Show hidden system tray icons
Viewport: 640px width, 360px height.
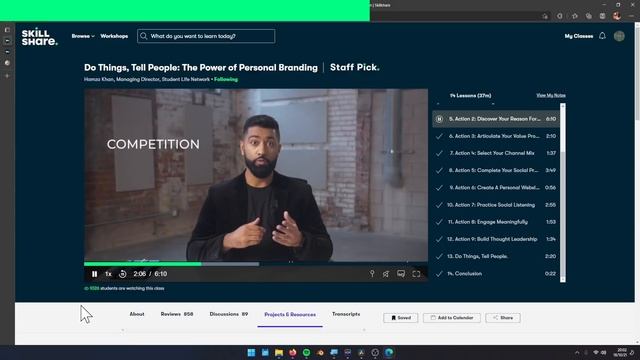577,352
